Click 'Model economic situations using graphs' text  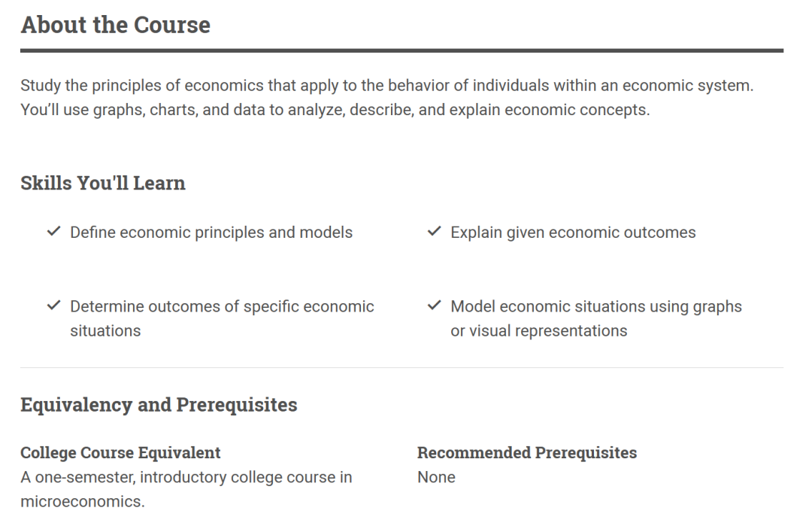click(x=596, y=307)
